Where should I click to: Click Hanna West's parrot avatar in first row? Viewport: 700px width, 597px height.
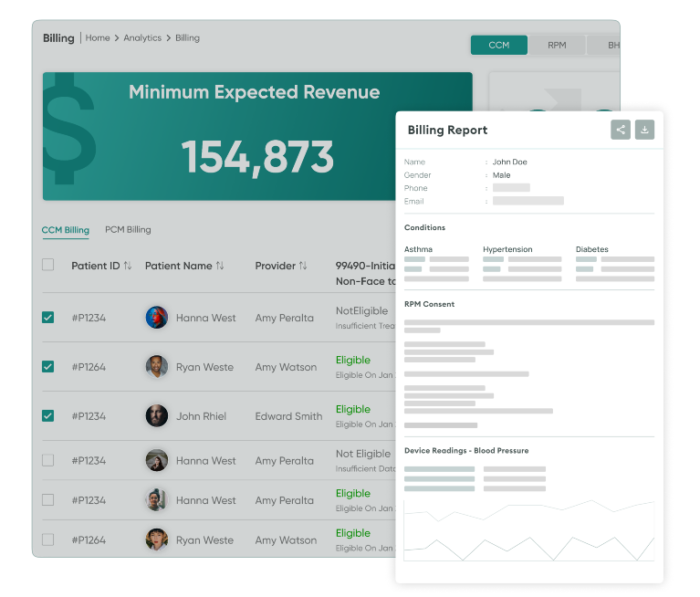[156, 318]
